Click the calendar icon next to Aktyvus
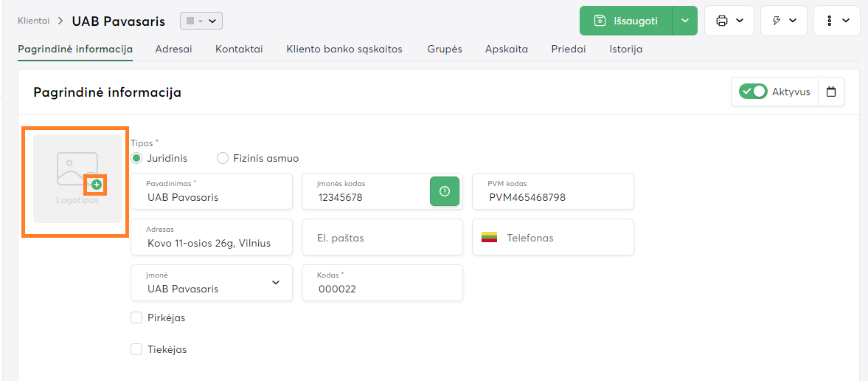 [831, 92]
